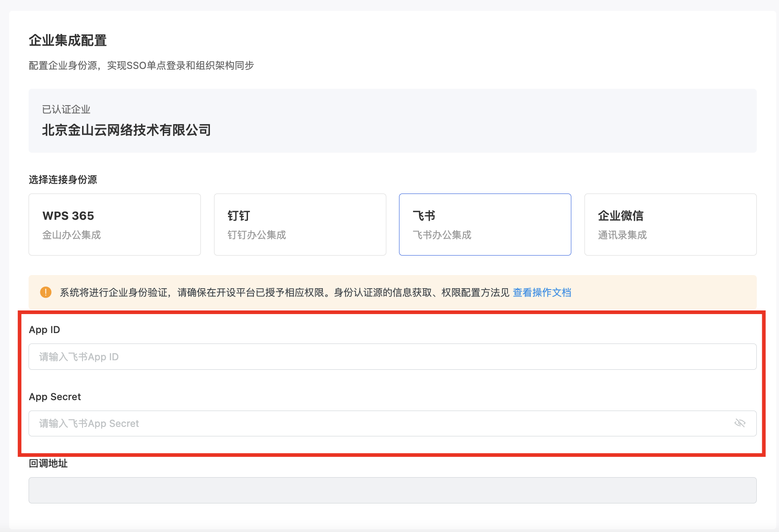The width and height of the screenshot is (779, 532).
Task: Click the 钉钉办公集成 subtitle text
Action: [257, 235]
